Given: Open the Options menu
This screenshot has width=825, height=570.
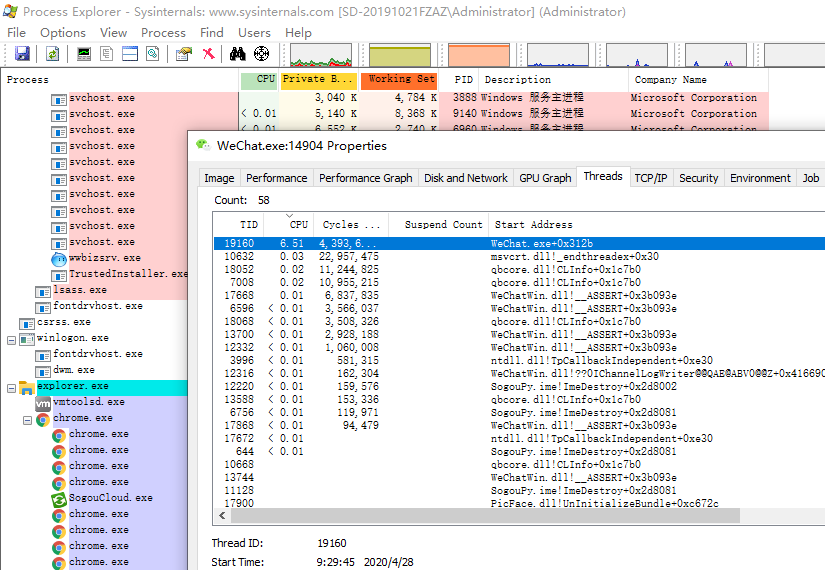Looking at the screenshot, I should pyautogui.click(x=62, y=32).
